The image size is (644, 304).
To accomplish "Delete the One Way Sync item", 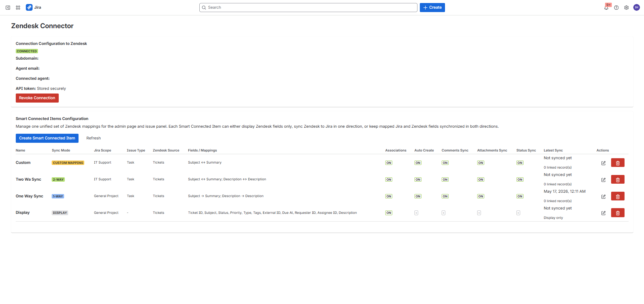I will pyautogui.click(x=617, y=196).
